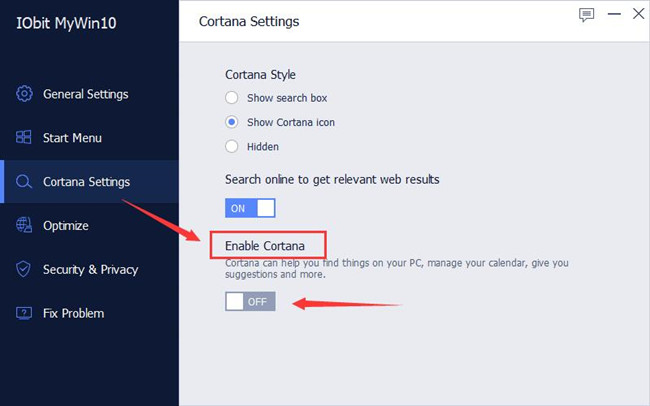Click the Optimize globe icon
This screenshot has width=650, height=406.
pos(24,225)
